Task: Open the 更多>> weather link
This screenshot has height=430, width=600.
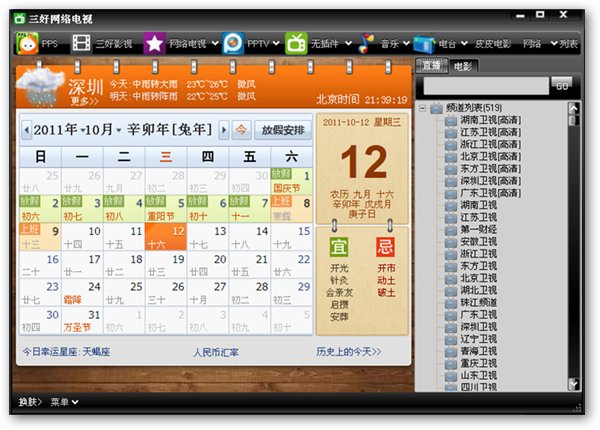Action: [x=84, y=101]
